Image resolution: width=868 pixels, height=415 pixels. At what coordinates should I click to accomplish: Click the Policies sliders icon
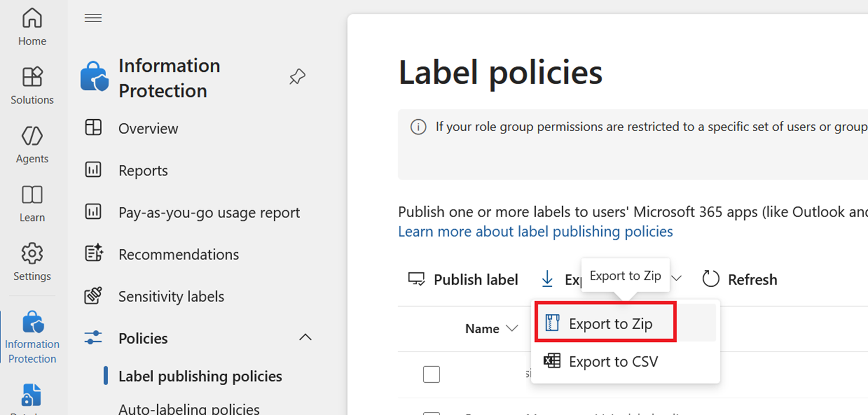93,338
